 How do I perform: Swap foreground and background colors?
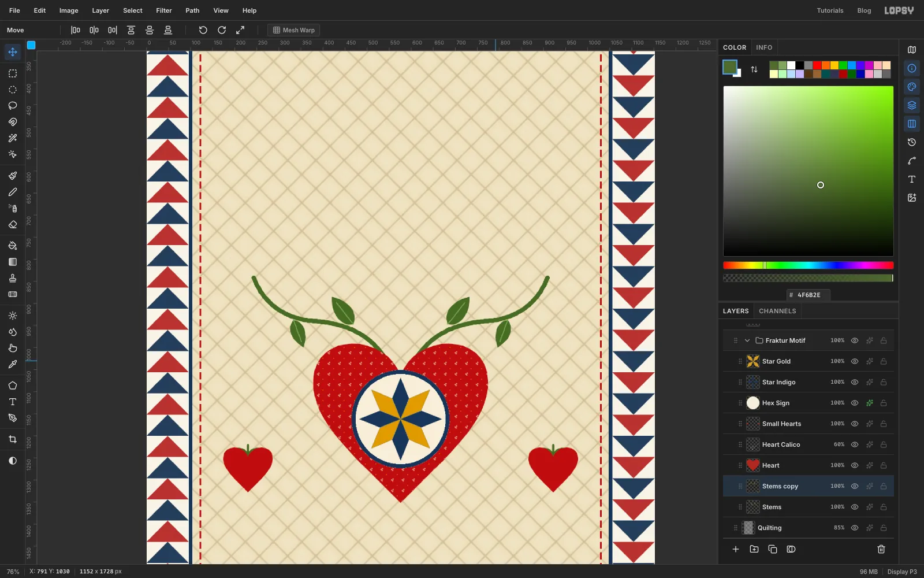[x=754, y=69]
